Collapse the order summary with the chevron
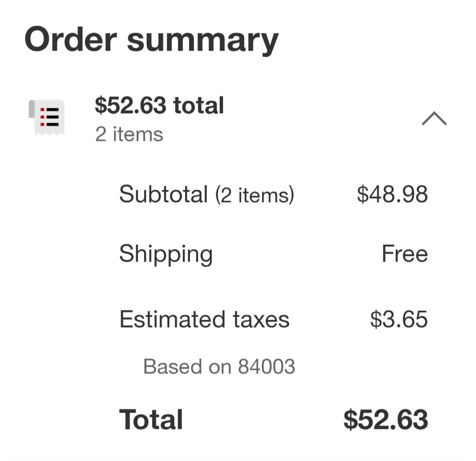The height and width of the screenshot is (461, 476). 434,118
